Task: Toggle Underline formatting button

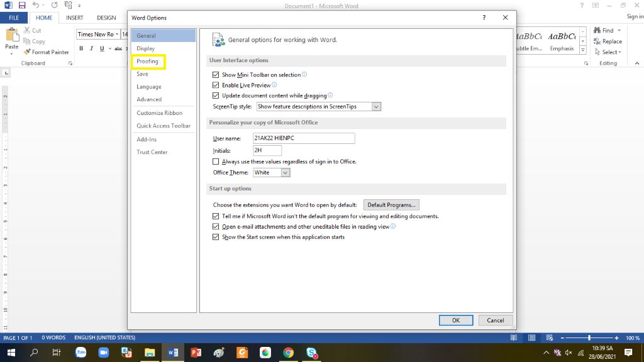Action: pyautogui.click(x=102, y=48)
